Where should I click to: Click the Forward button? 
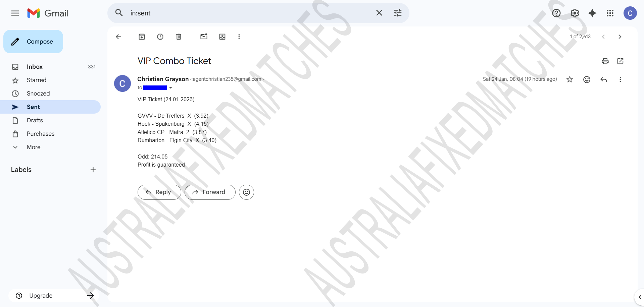(x=210, y=192)
